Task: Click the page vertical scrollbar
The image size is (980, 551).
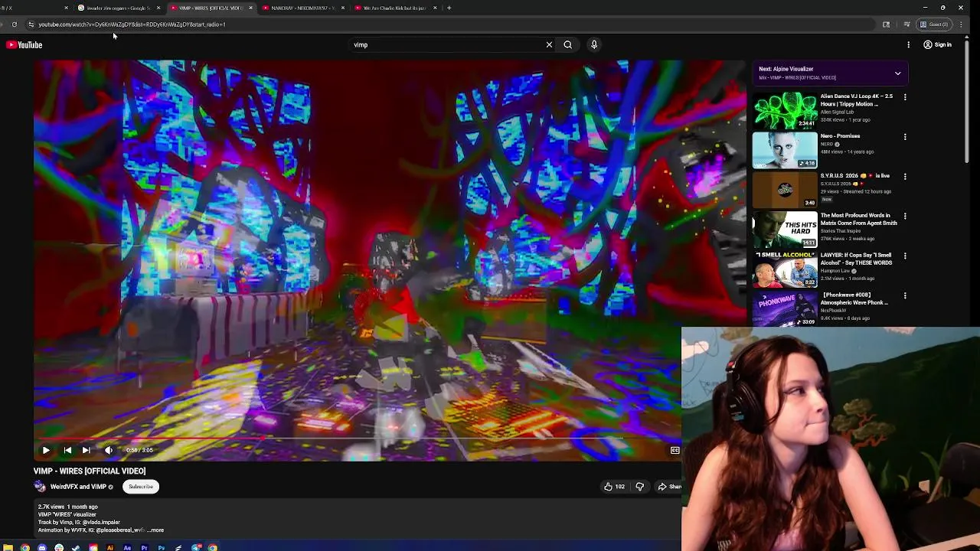Action: (x=968, y=103)
